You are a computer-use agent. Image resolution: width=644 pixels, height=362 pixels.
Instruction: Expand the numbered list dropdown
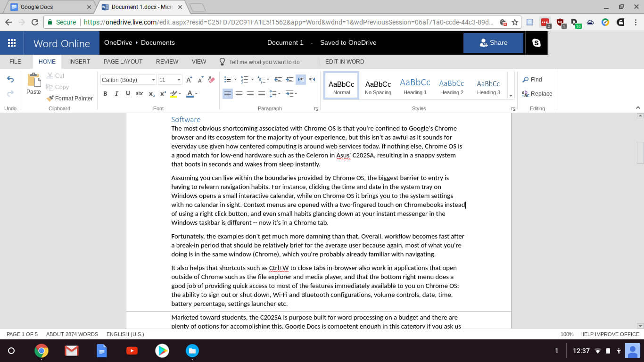(x=252, y=80)
